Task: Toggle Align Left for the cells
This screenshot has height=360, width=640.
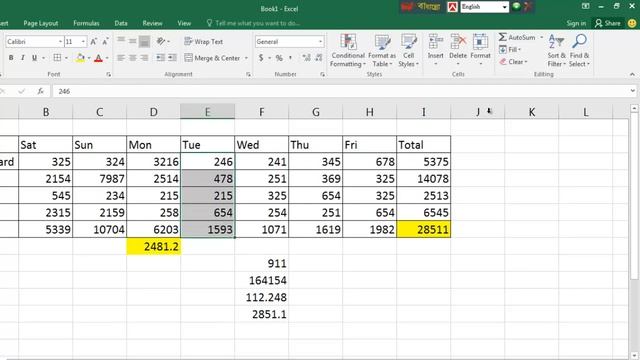Action: 121,58
